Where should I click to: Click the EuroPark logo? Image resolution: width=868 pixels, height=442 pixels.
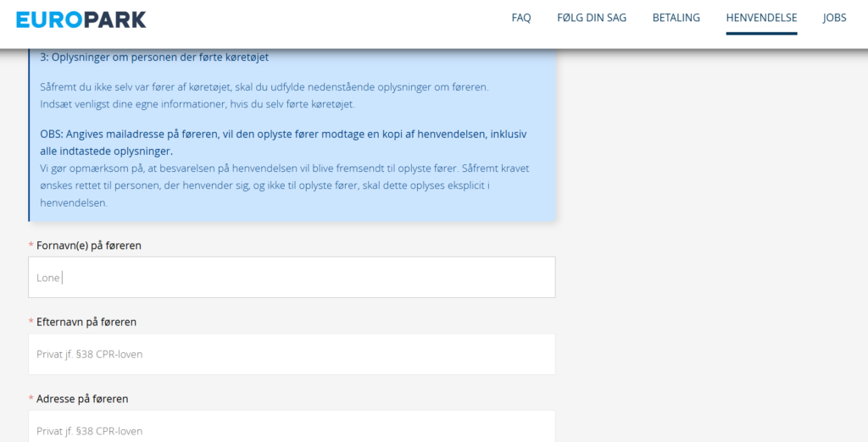point(81,19)
